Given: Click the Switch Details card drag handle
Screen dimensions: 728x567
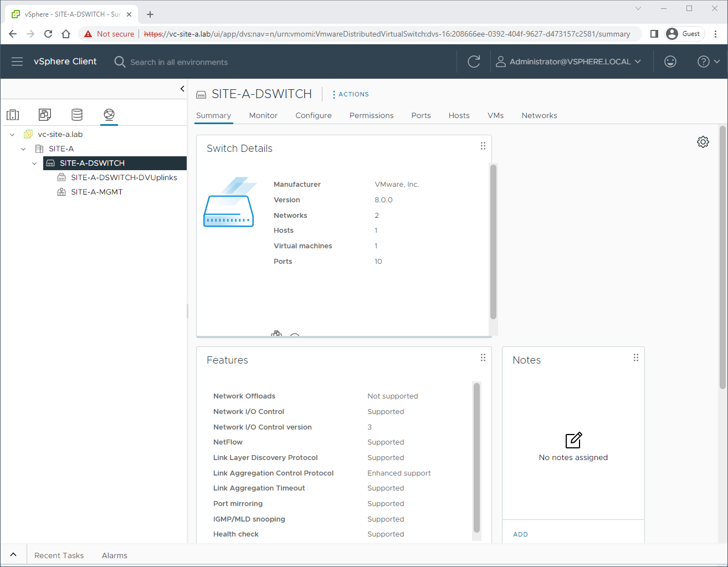Looking at the screenshot, I should 483,146.
